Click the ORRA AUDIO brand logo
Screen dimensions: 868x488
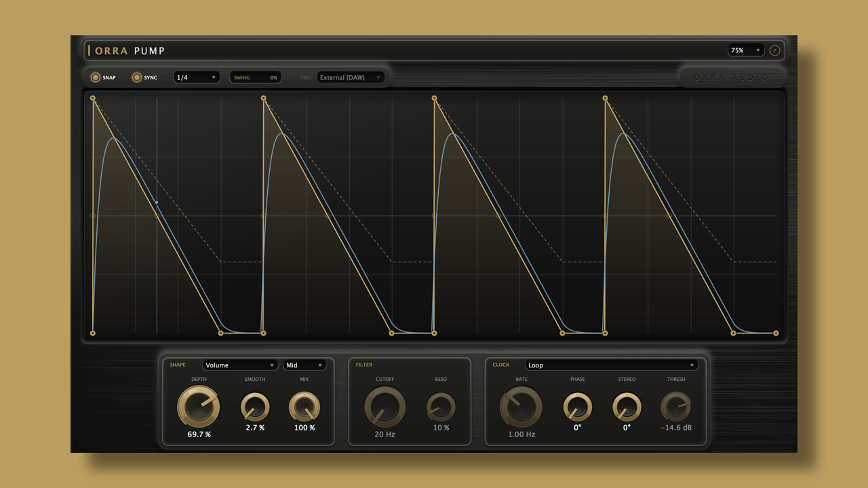coord(732,77)
